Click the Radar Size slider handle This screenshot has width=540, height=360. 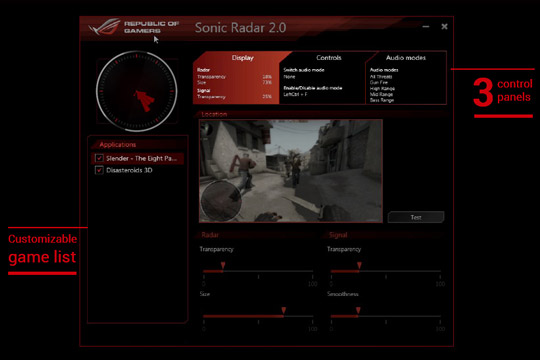(x=283, y=310)
